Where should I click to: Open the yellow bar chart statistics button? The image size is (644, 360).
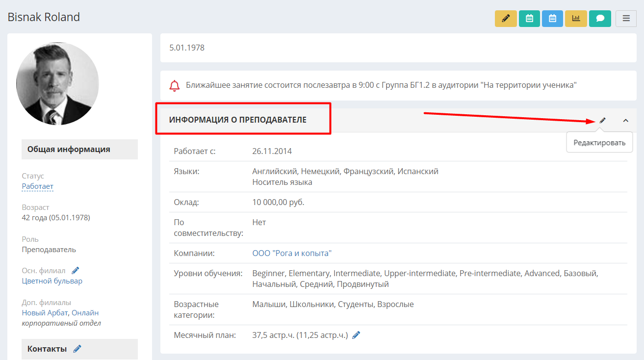pyautogui.click(x=576, y=18)
